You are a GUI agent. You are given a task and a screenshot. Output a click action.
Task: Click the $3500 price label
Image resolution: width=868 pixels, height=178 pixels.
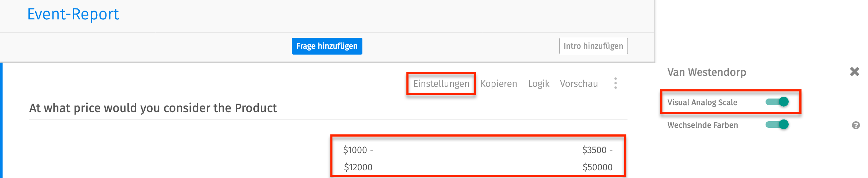(x=594, y=150)
